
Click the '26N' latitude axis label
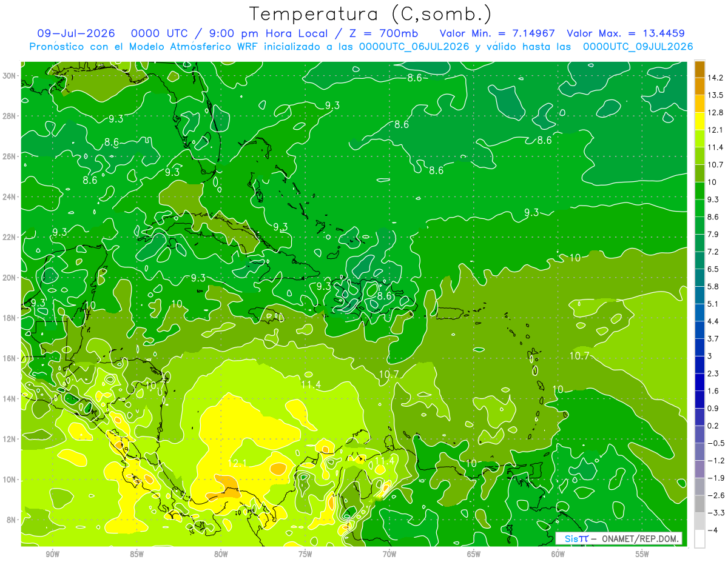[x=10, y=156]
